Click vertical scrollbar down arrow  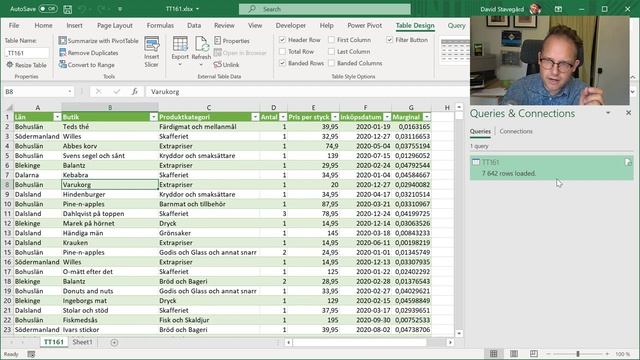pyautogui.click(x=459, y=333)
